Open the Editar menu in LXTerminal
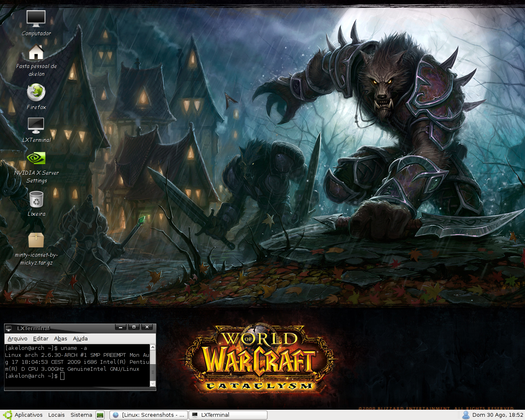 tap(41, 338)
